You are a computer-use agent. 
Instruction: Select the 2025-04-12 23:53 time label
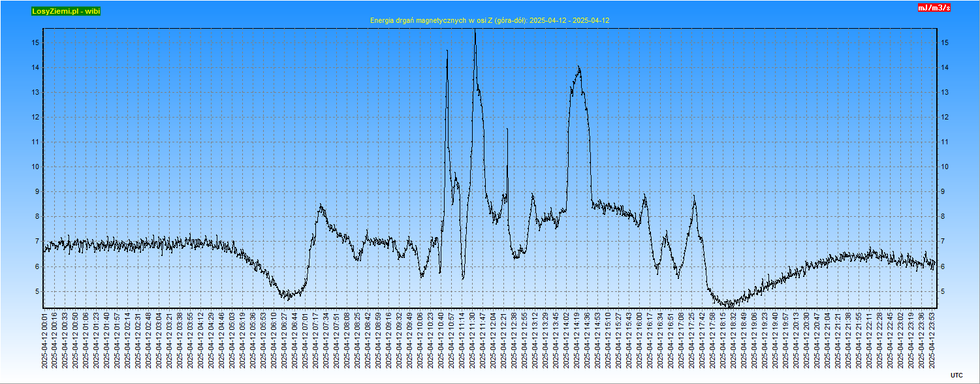(x=933, y=340)
